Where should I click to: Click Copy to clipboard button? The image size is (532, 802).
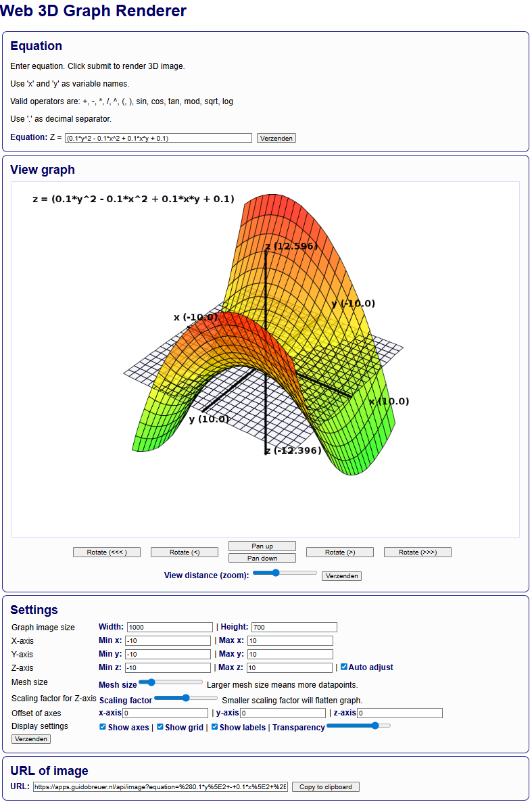click(x=326, y=786)
